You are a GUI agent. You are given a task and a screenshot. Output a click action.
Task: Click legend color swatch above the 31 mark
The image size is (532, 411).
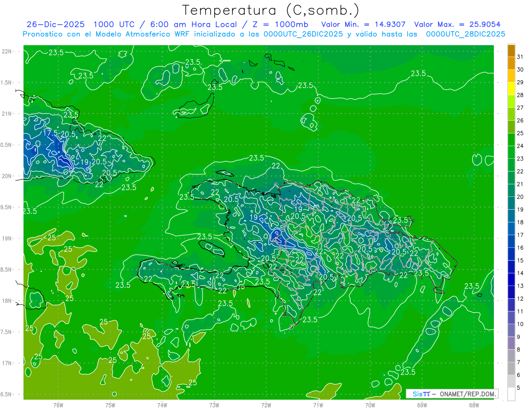pyautogui.click(x=511, y=50)
